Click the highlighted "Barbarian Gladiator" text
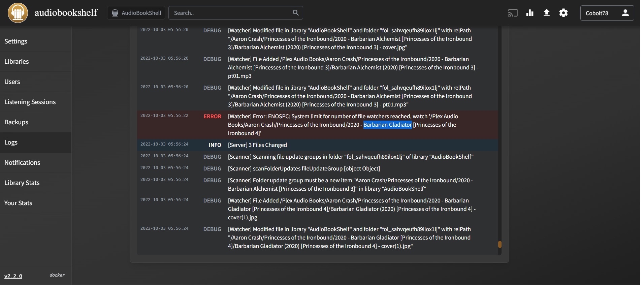This screenshot has width=644, height=285. tap(387, 125)
